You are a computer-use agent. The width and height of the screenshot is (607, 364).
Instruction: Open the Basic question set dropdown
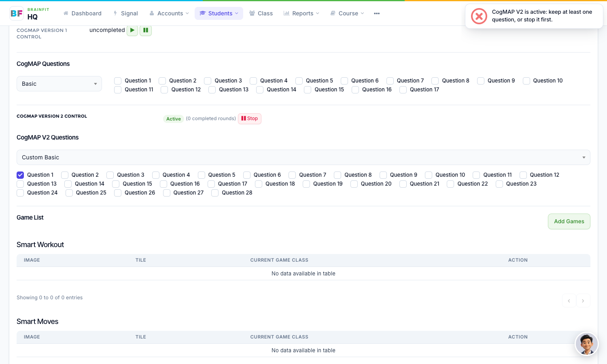click(x=59, y=84)
